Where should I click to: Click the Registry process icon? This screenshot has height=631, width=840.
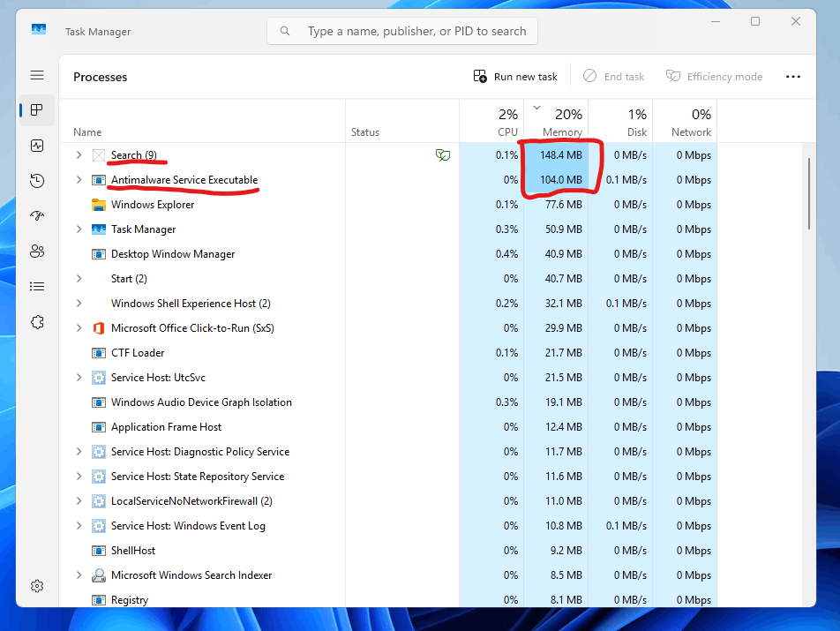click(x=99, y=600)
